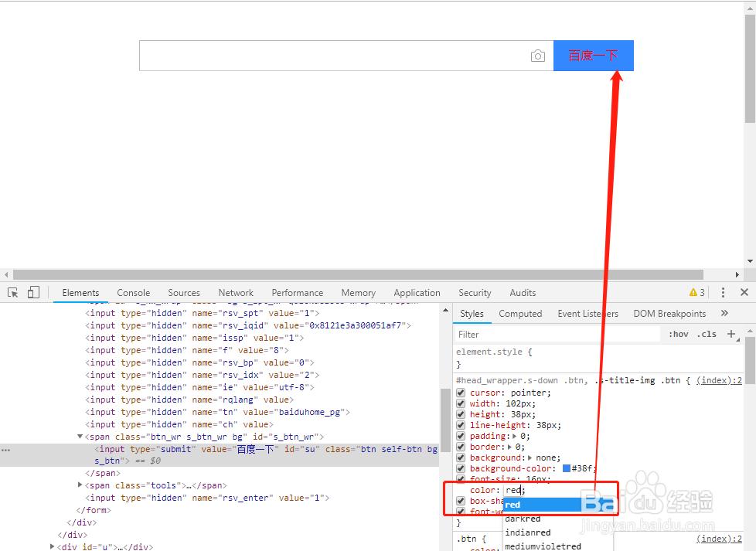Open the #38f background-color swatch
The width and height of the screenshot is (756, 551).
[x=567, y=468]
